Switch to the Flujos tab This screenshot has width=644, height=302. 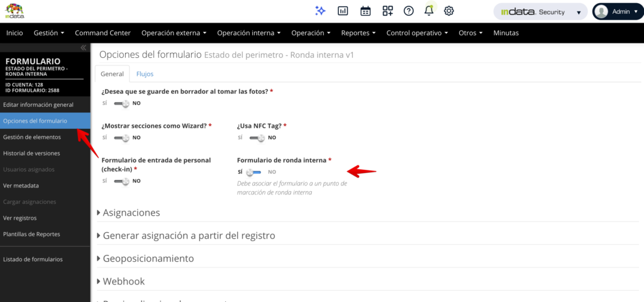(x=145, y=74)
